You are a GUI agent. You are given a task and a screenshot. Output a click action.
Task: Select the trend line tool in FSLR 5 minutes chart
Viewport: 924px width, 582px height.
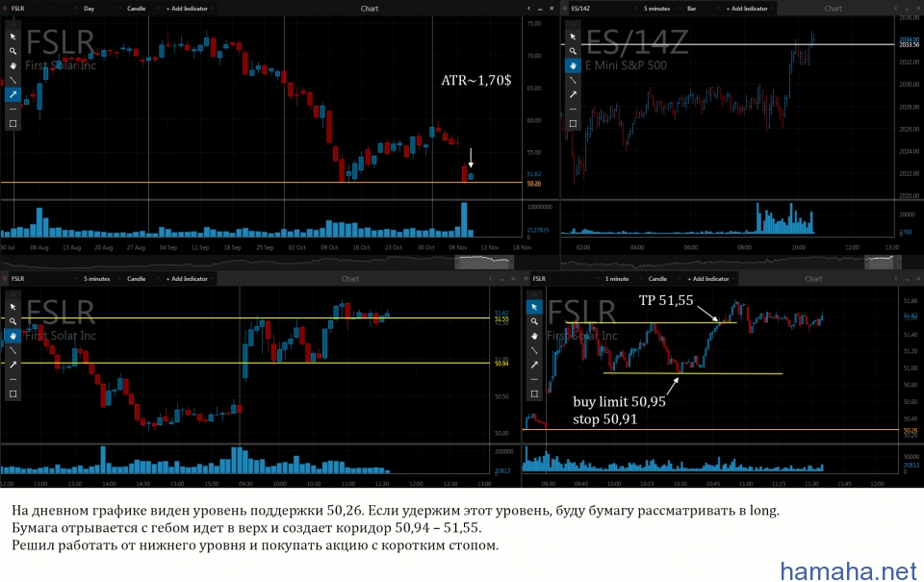(13, 350)
